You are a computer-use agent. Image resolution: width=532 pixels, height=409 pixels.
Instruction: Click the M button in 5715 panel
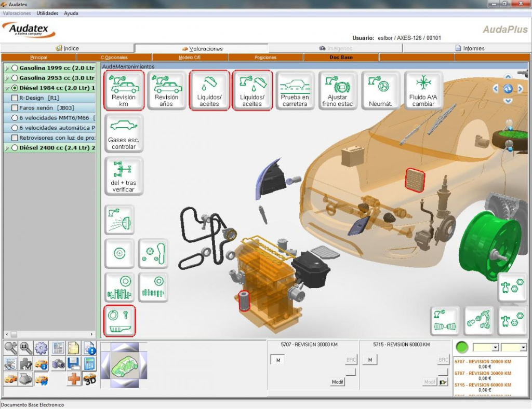(370, 360)
